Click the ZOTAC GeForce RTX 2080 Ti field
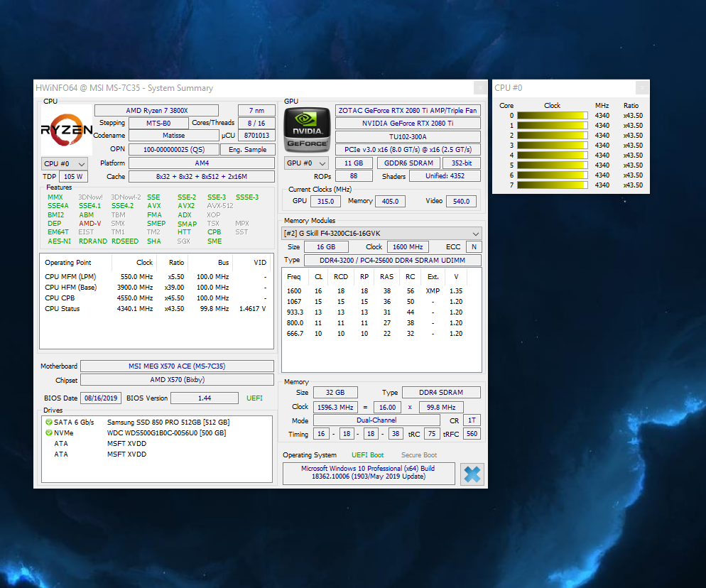Viewport: 706px width, 588px height. click(x=408, y=111)
